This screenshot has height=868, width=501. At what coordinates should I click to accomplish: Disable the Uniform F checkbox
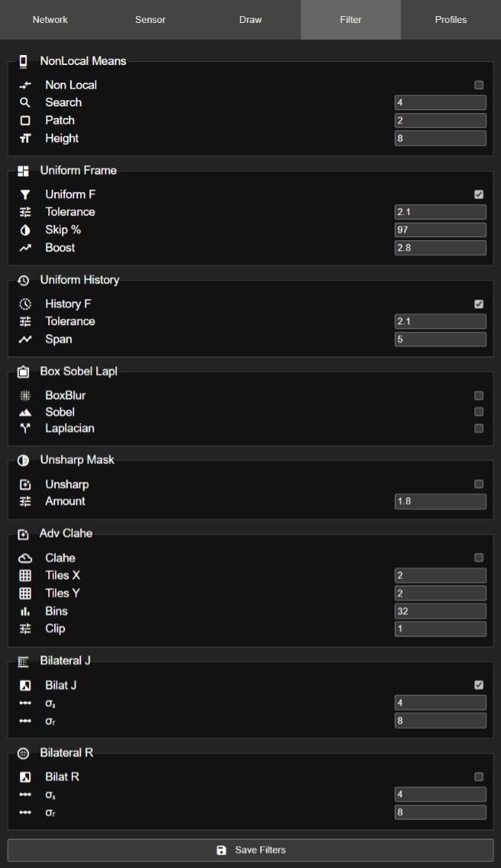pyautogui.click(x=479, y=194)
